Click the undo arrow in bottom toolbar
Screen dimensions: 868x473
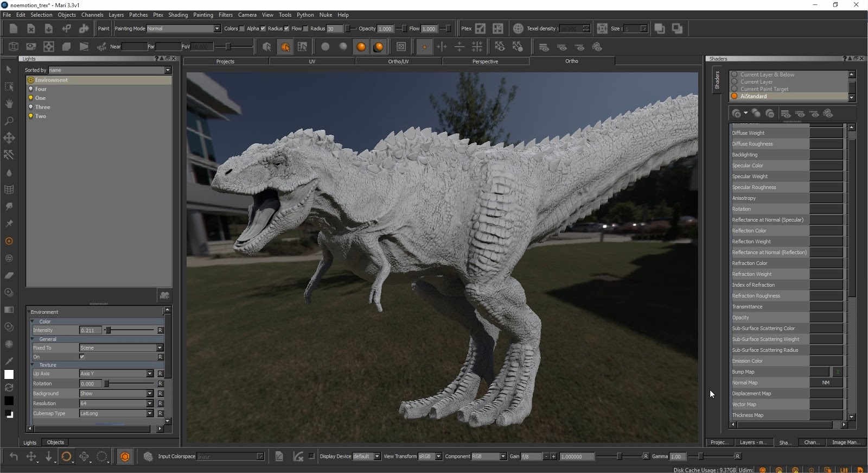pyautogui.click(x=14, y=457)
